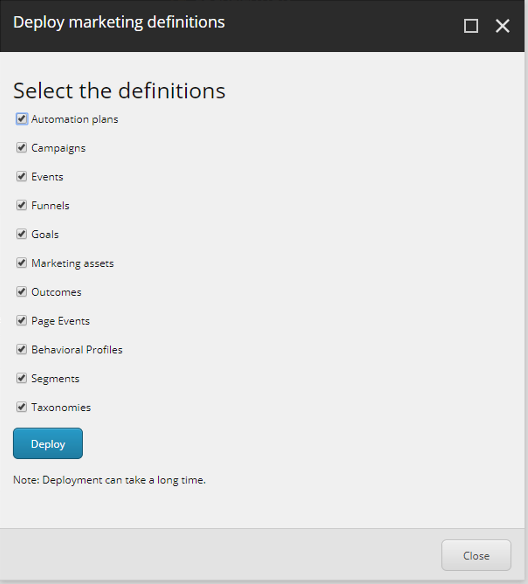The height and width of the screenshot is (584, 528).
Task: Click the Close button in footer
Action: (476, 555)
